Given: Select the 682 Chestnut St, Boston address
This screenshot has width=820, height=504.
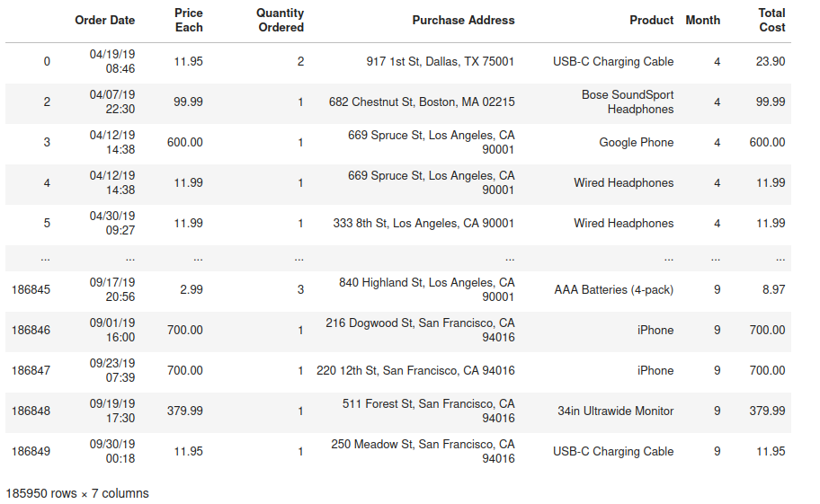Looking at the screenshot, I should click(422, 102).
